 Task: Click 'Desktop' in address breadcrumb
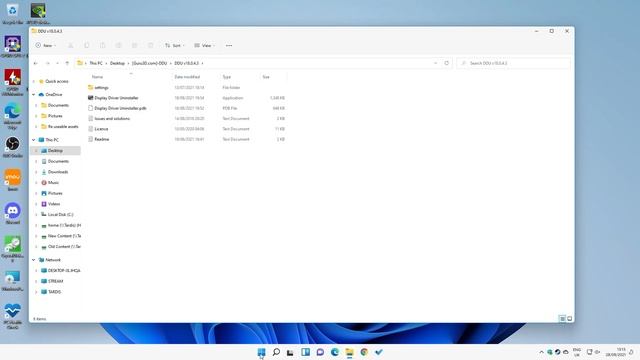tap(117, 63)
